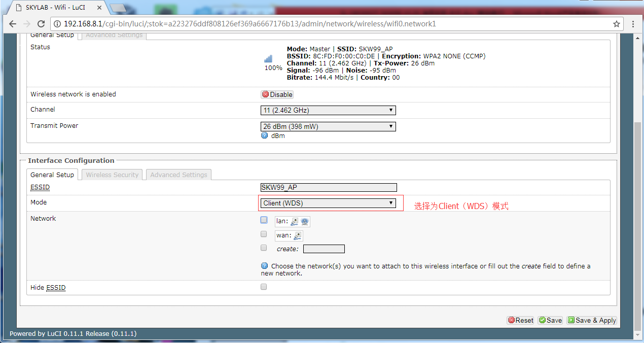Click the Save & Apply button

[x=592, y=320]
